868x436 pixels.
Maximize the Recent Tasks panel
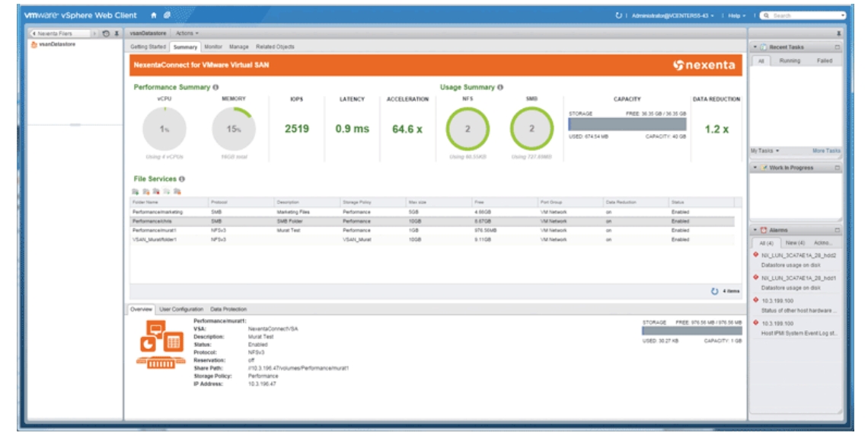click(x=837, y=47)
